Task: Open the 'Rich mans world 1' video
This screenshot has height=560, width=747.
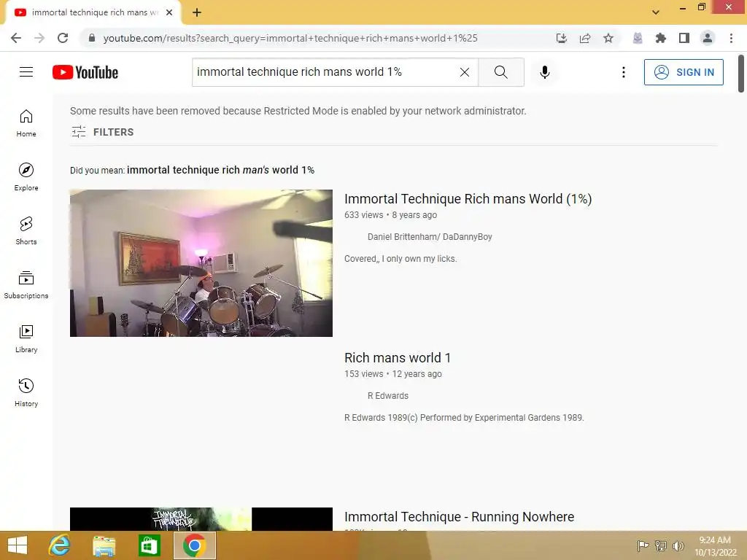Action: [398, 357]
